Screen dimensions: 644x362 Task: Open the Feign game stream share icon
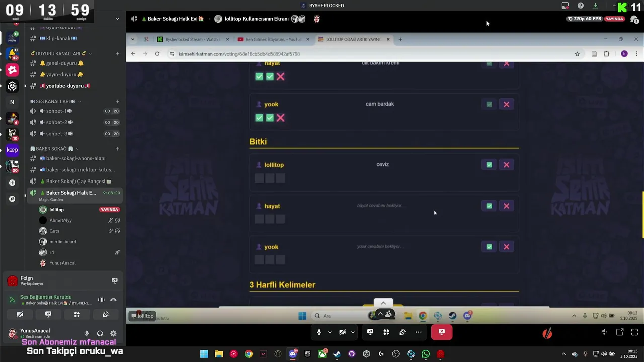point(114,280)
